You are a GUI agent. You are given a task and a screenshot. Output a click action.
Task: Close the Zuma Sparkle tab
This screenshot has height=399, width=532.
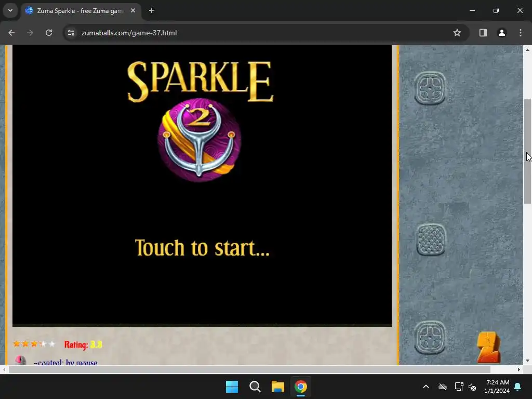point(133,10)
